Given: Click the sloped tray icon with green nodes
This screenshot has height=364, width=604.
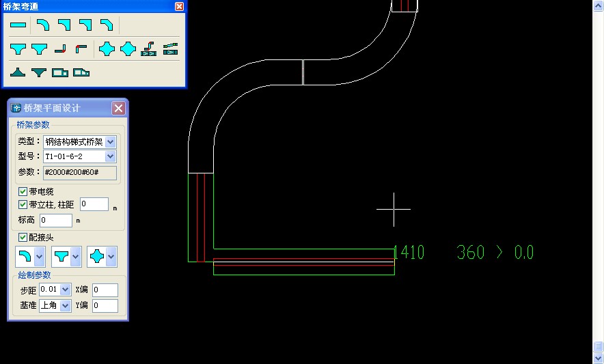Looking at the screenshot, I should click(170, 49).
